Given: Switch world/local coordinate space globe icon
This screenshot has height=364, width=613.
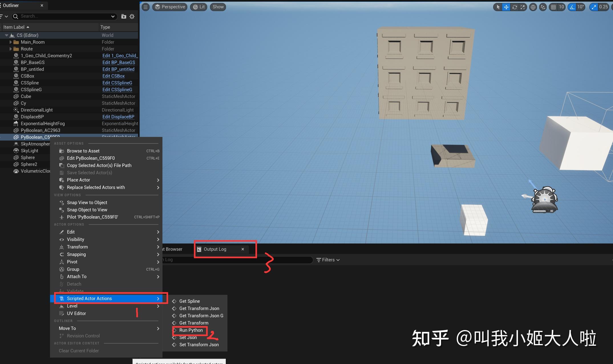Looking at the screenshot, I should [x=533, y=7].
